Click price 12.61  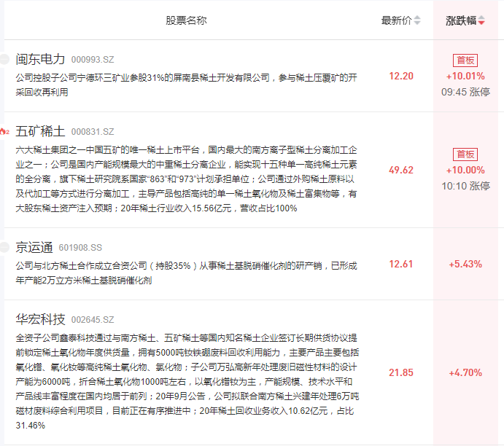click(401, 264)
